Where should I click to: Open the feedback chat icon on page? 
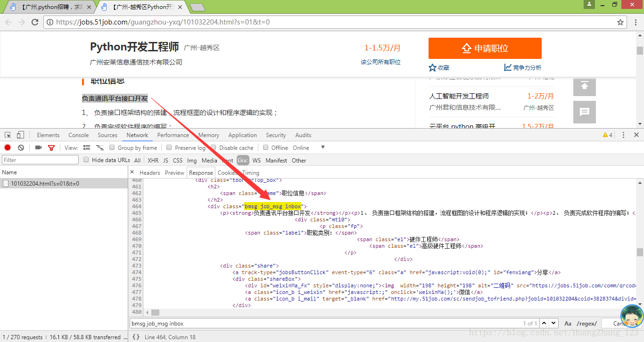(585, 112)
